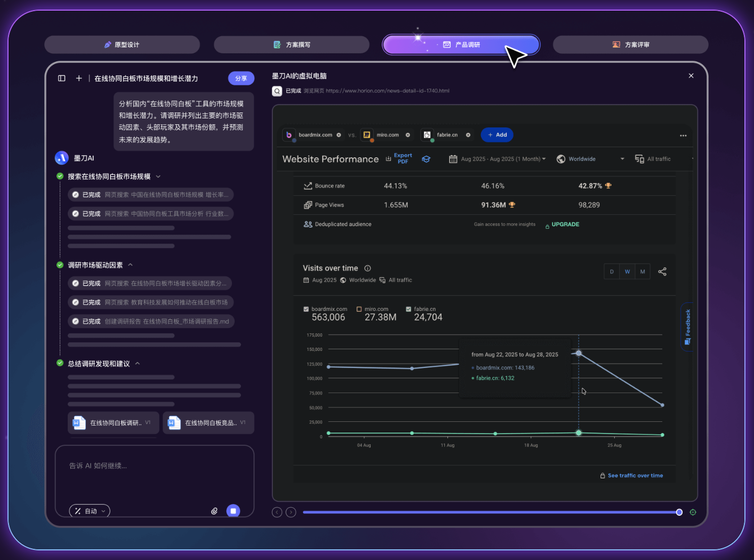754x560 pixels.
Task: Open the date range dropdown Aug 2025
Action: (x=498, y=159)
